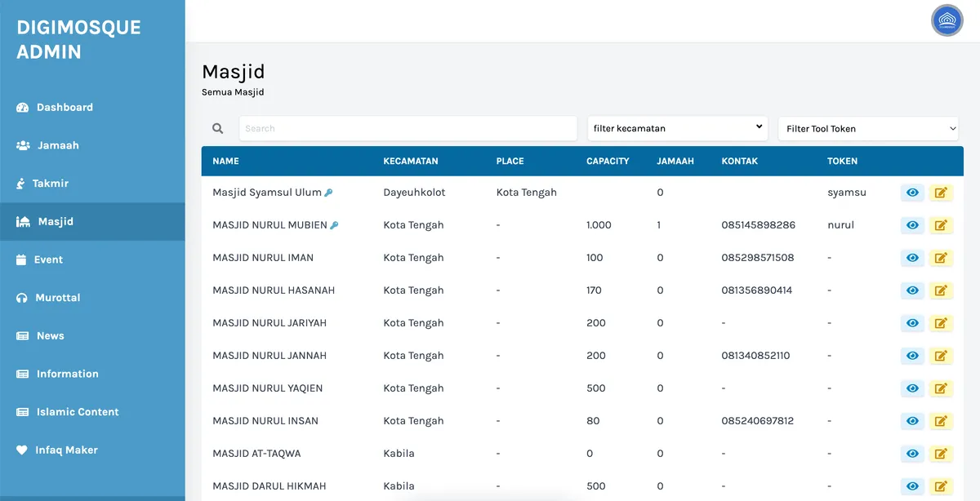Click the search magnifier icon
The image size is (980, 501).
coord(217,128)
